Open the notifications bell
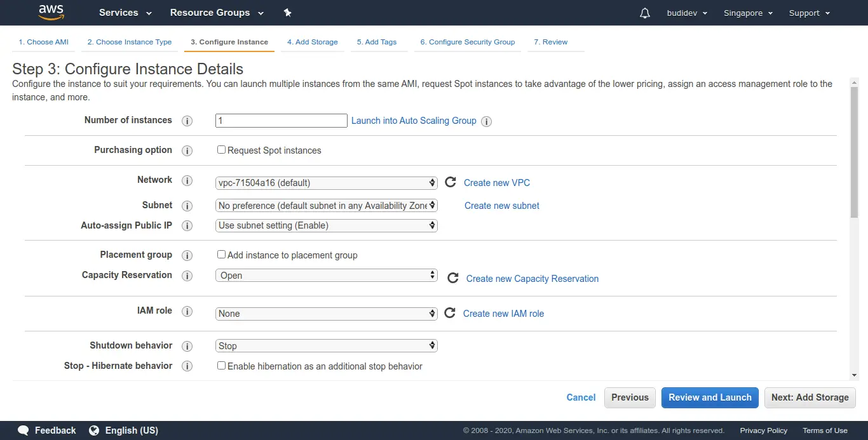This screenshot has height=440, width=868. (645, 13)
